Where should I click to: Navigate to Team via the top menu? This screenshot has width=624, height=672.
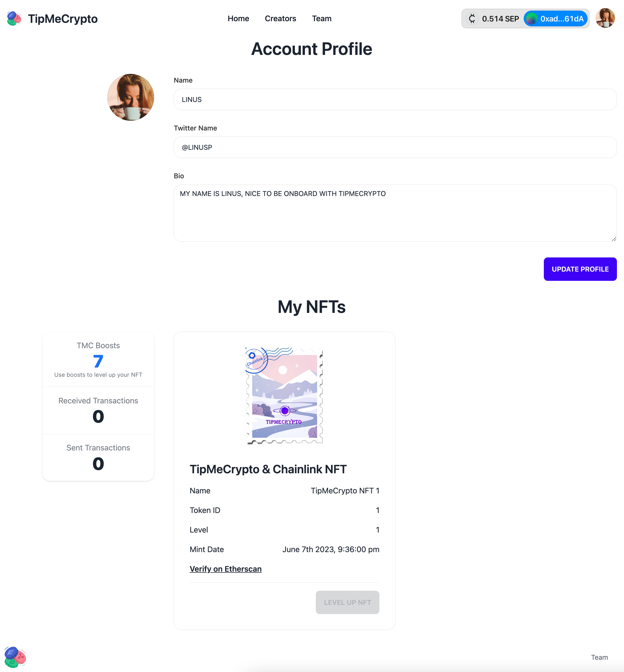pyautogui.click(x=322, y=18)
